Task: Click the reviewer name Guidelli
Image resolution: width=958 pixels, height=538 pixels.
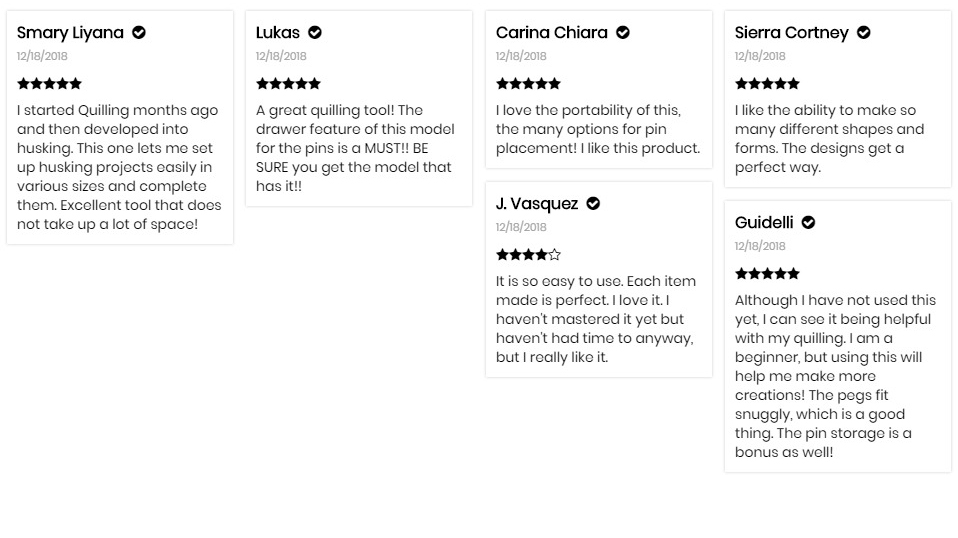Action: point(764,222)
